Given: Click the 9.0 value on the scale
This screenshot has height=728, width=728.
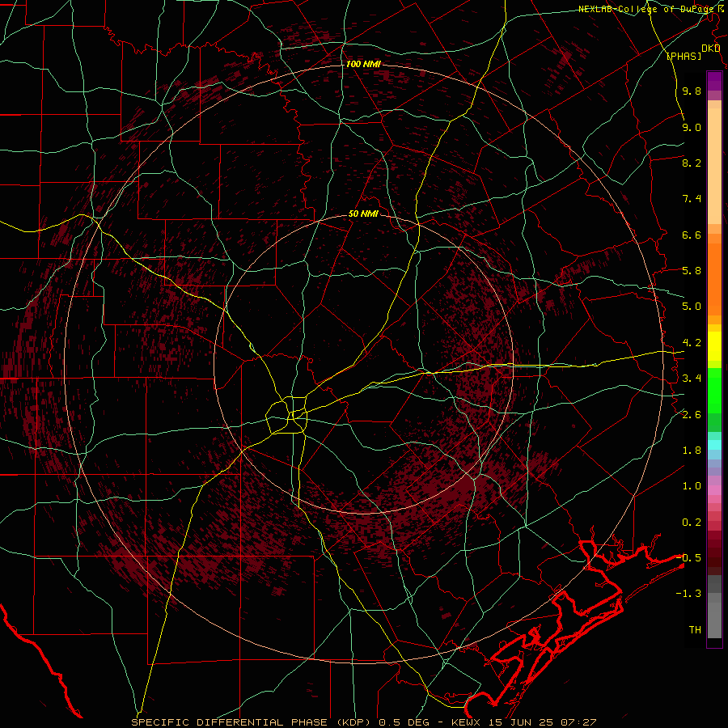Looking at the screenshot, I should (x=692, y=127).
